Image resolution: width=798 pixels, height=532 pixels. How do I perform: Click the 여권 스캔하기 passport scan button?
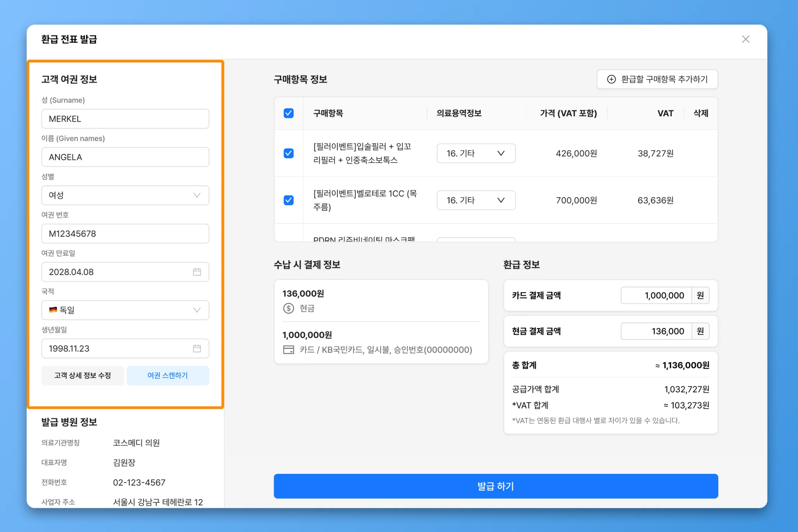pyautogui.click(x=168, y=375)
